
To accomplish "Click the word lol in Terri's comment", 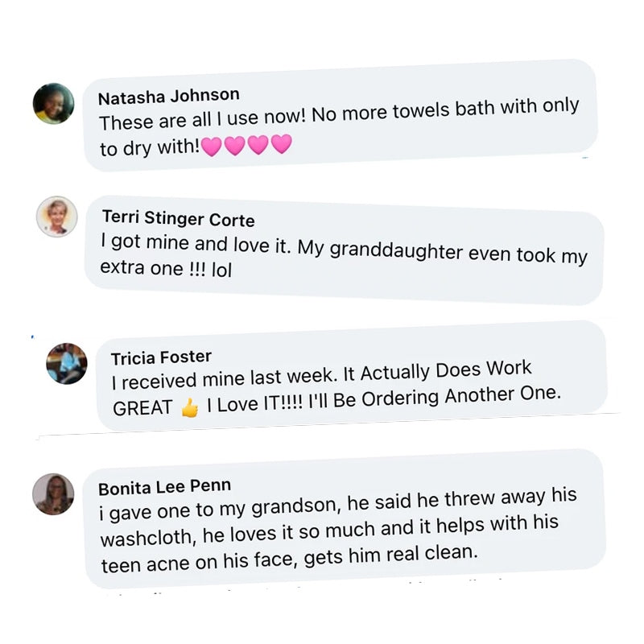I will pyautogui.click(x=221, y=270).
